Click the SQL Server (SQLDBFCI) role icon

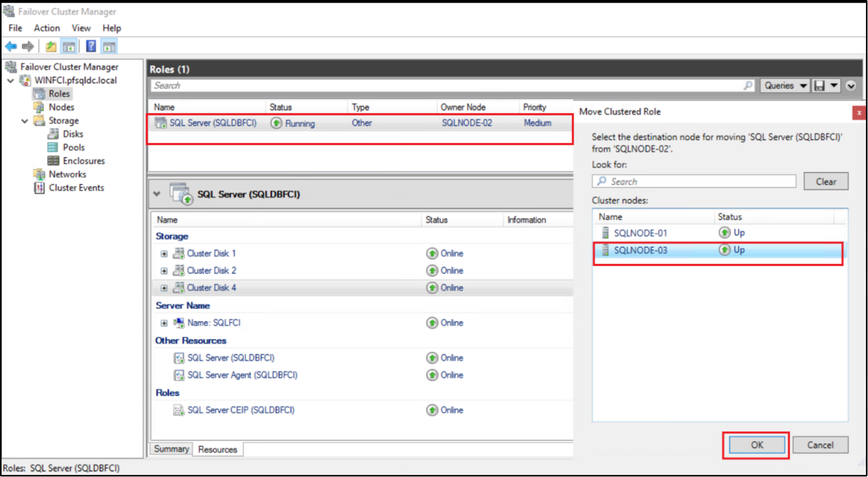click(161, 123)
